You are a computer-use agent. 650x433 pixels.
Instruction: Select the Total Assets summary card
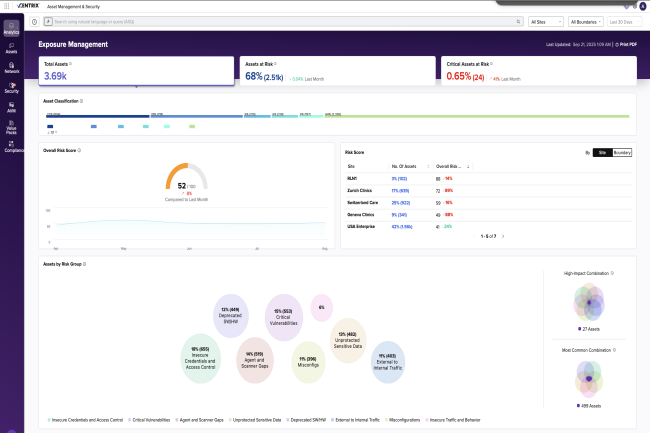[x=137, y=70]
